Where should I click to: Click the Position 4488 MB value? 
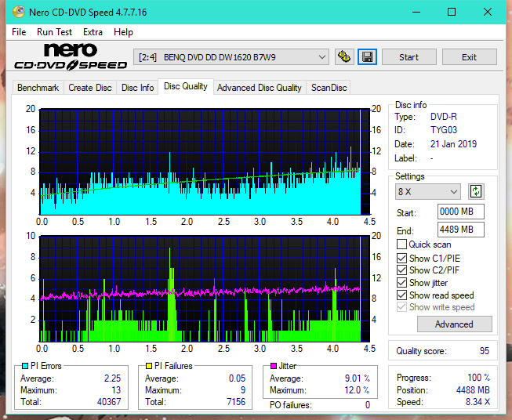473,390
